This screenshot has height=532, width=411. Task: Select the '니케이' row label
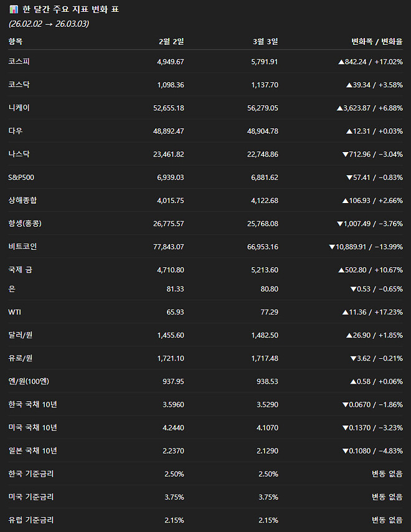19,108
